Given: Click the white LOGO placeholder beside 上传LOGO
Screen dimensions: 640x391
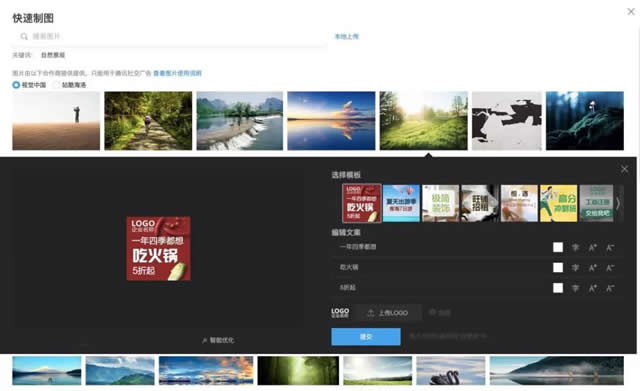Looking at the screenshot, I should 340,313.
